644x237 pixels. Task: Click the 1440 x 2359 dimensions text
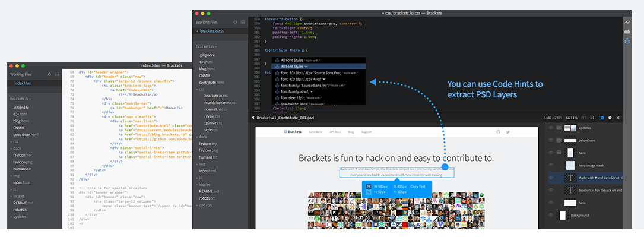click(x=553, y=118)
